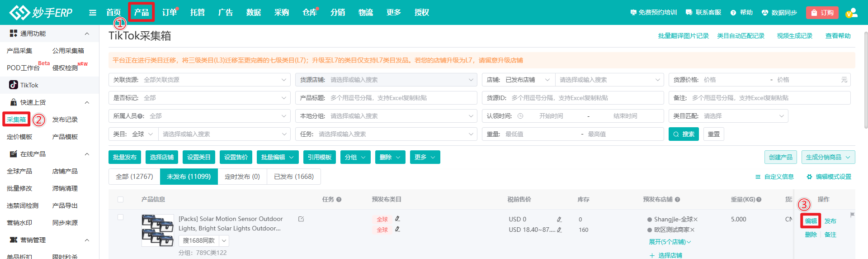Click the 妙手ERP logo
The width and height of the screenshot is (868, 259).
(x=41, y=12)
